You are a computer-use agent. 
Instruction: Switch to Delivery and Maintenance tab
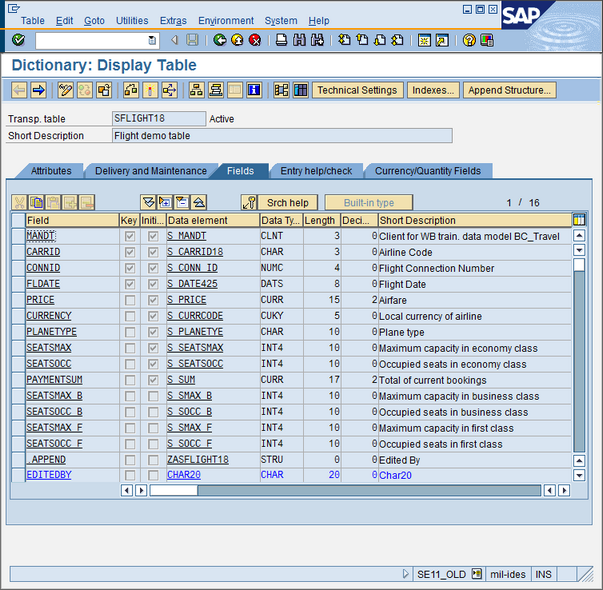click(x=151, y=171)
